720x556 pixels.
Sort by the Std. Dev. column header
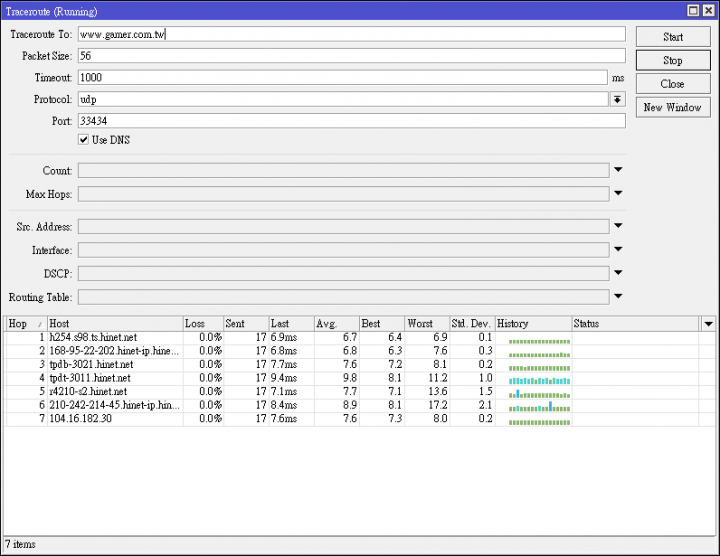472,324
